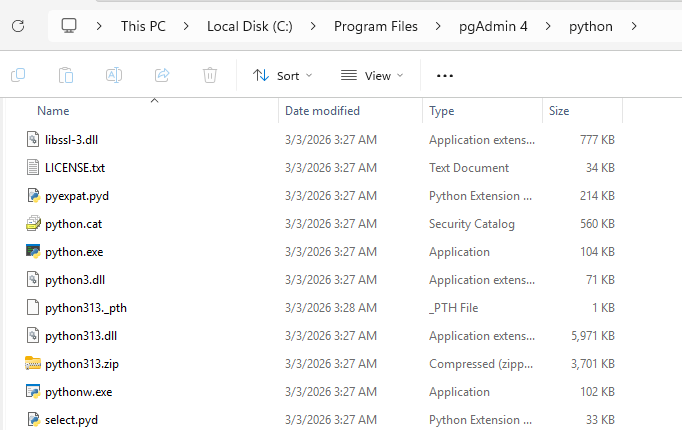Click _PTH File type text

454,307
